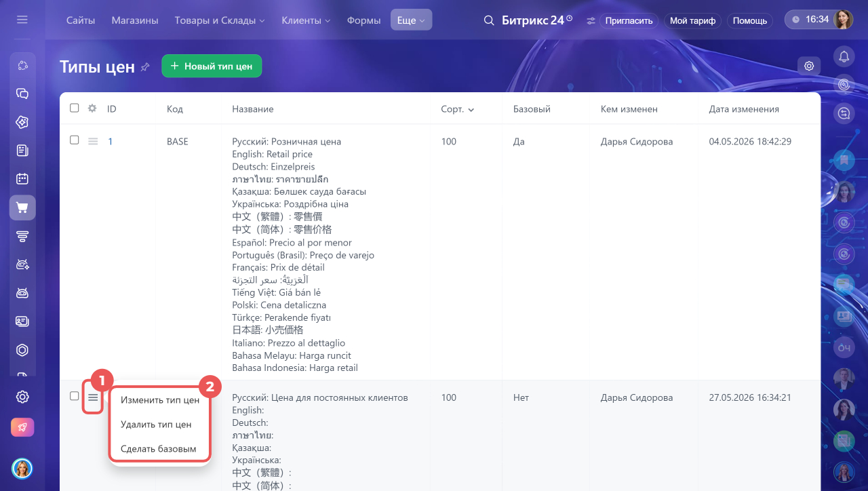Open the notifications bell icon
This screenshot has width=868, height=491.
[x=844, y=56]
